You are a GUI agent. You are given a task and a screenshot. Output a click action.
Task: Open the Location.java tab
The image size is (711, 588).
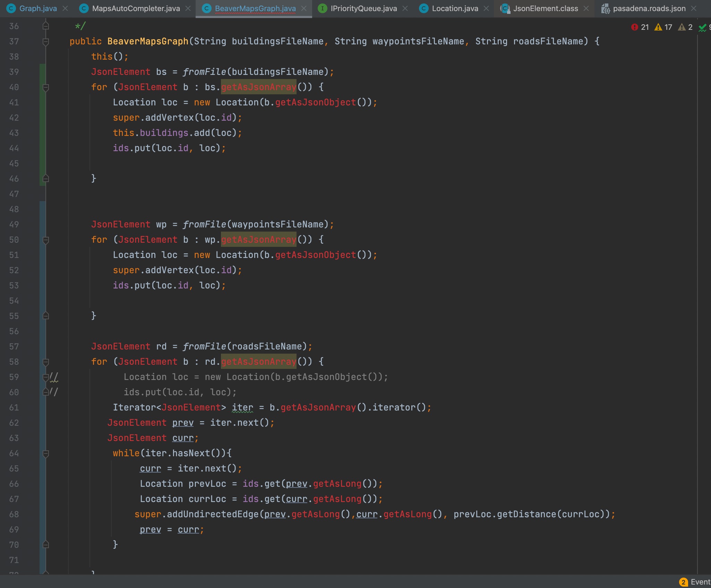click(x=455, y=9)
